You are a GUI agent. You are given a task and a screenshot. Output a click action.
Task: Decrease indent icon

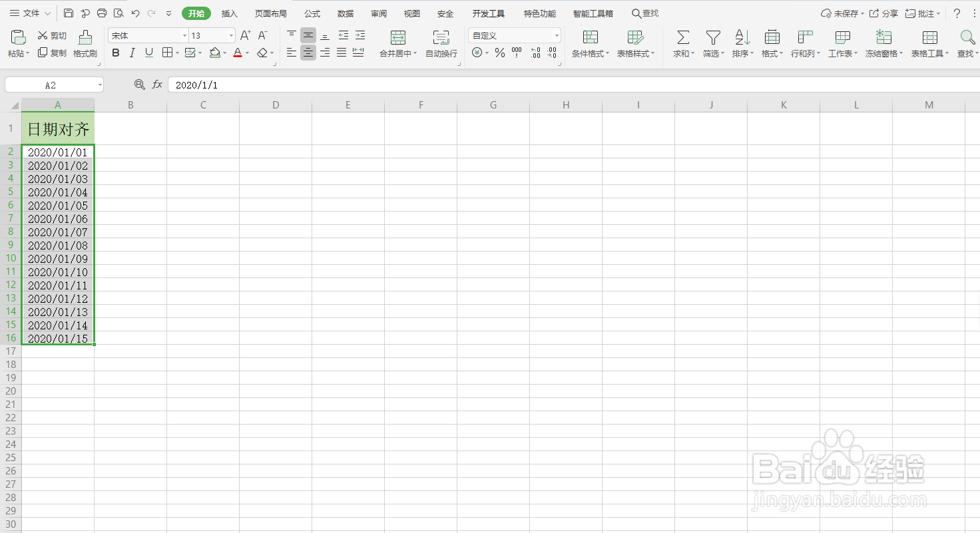click(344, 35)
